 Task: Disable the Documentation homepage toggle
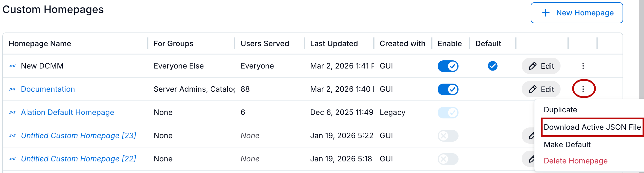pos(448,89)
